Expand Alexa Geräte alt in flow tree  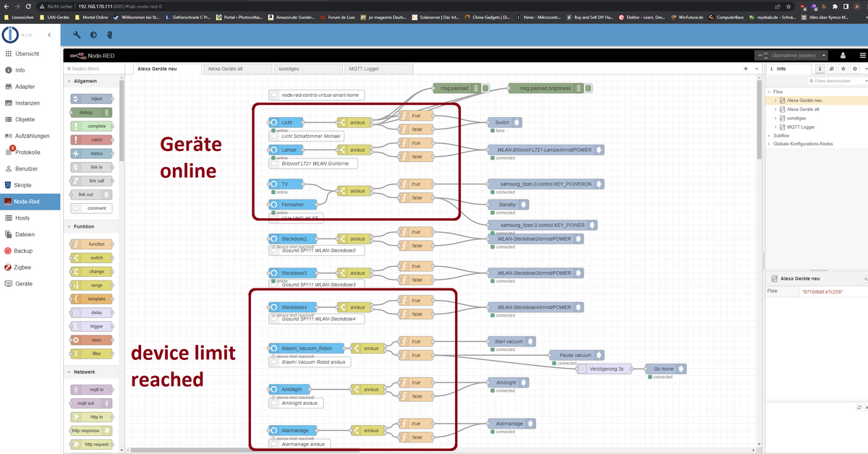(775, 109)
